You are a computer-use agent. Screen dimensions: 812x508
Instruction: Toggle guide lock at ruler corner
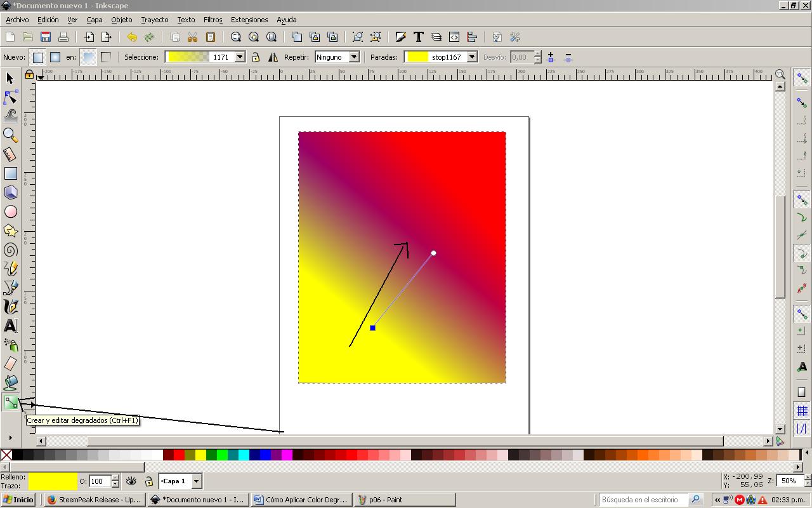[29, 75]
